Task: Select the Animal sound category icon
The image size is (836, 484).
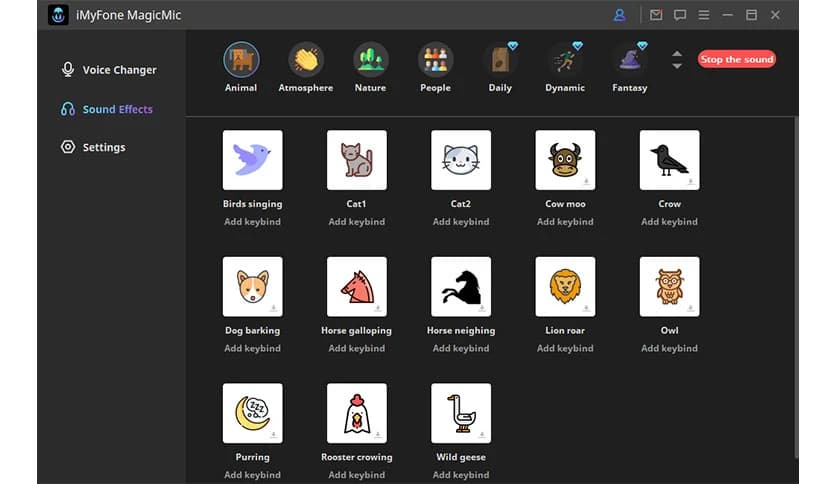Action: [241, 60]
